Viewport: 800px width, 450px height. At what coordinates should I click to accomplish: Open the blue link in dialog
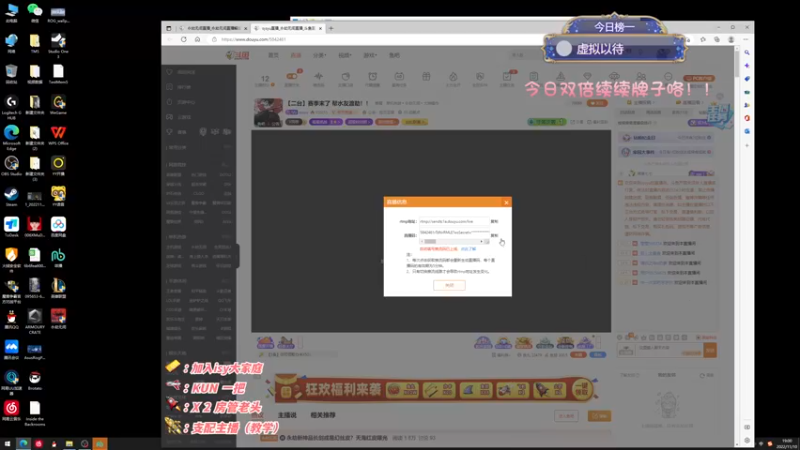468,249
